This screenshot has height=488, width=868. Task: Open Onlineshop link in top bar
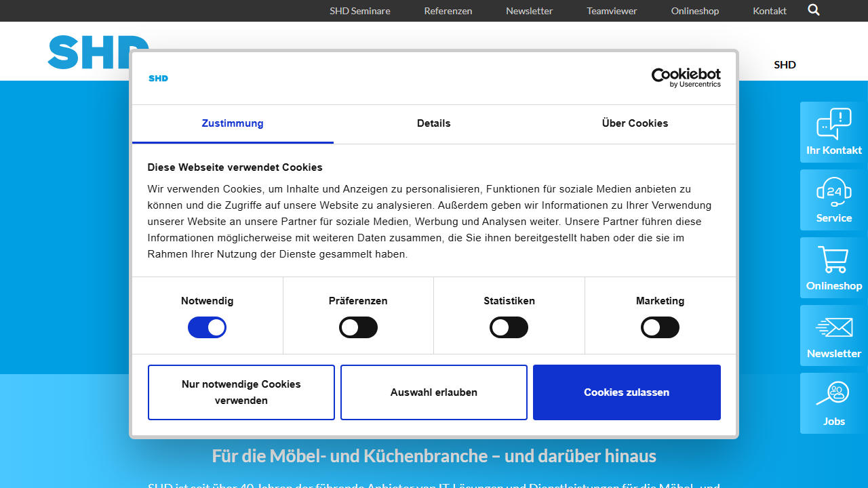pos(695,11)
